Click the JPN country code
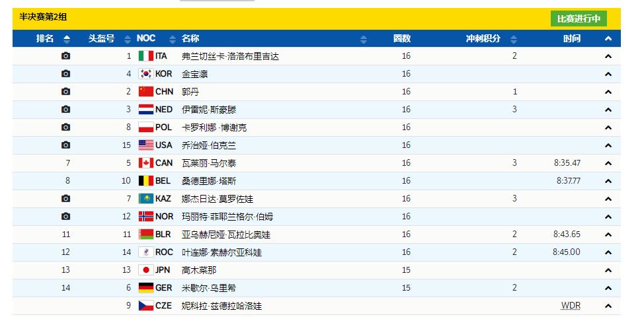The height and width of the screenshot is (325, 644). click(163, 270)
